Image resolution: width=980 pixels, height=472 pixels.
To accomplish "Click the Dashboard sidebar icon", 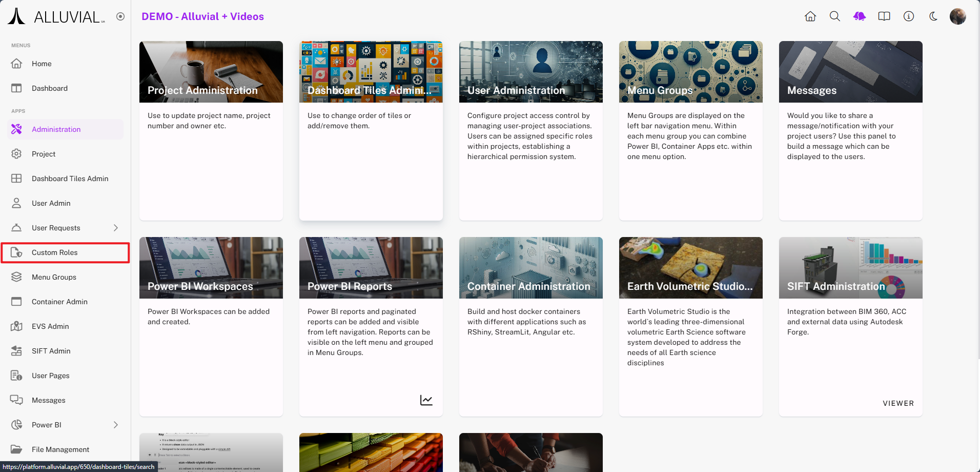I will tap(16, 88).
